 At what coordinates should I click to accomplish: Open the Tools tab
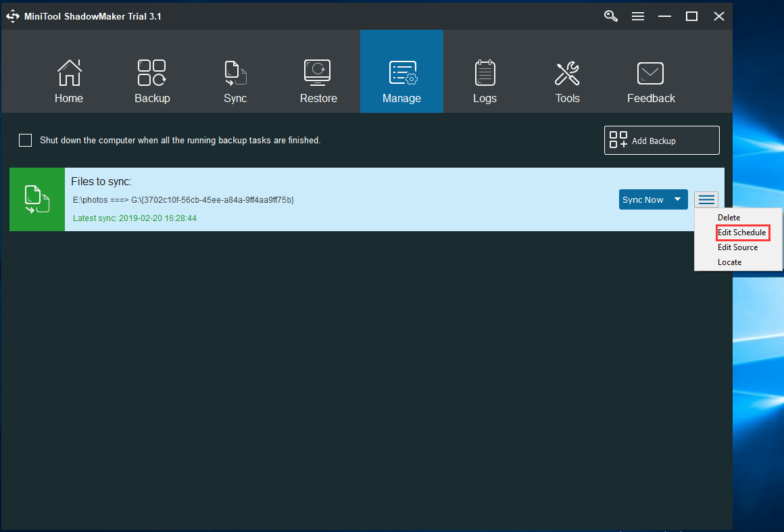point(568,72)
